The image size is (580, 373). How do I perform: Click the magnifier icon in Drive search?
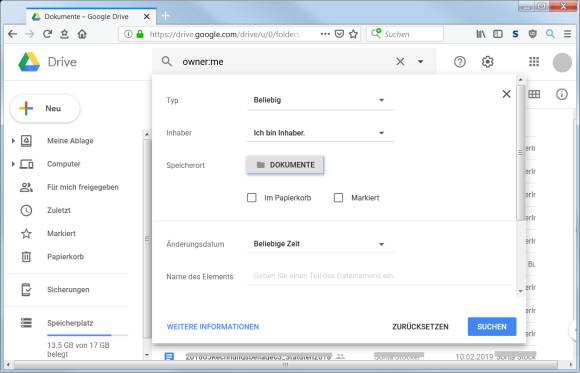[x=167, y=61]
